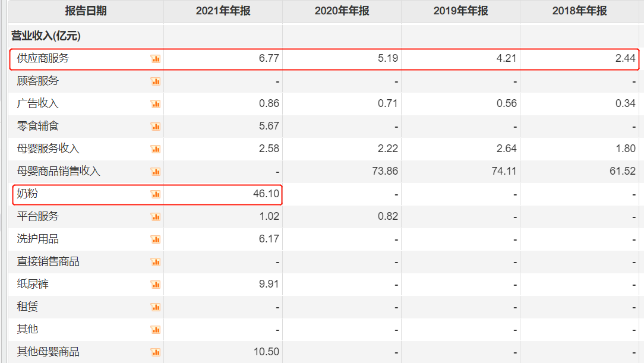Select the 2.64 母婴服务收入 value

[x=506, y=149]
